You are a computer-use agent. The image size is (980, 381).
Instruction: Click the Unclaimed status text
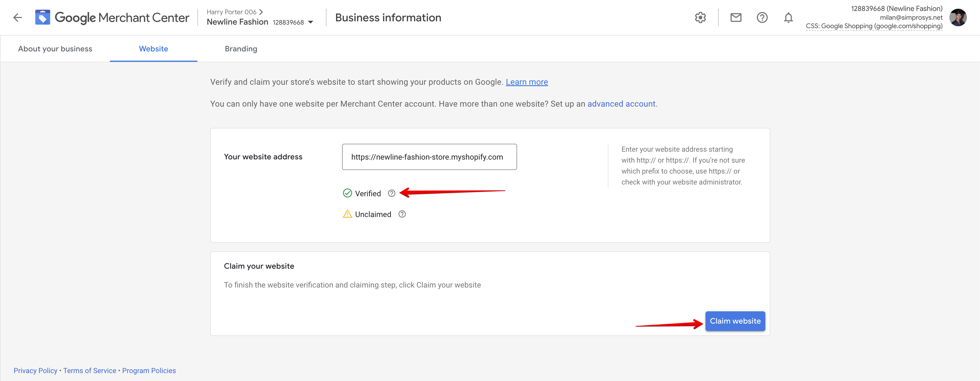coord(373,214)
